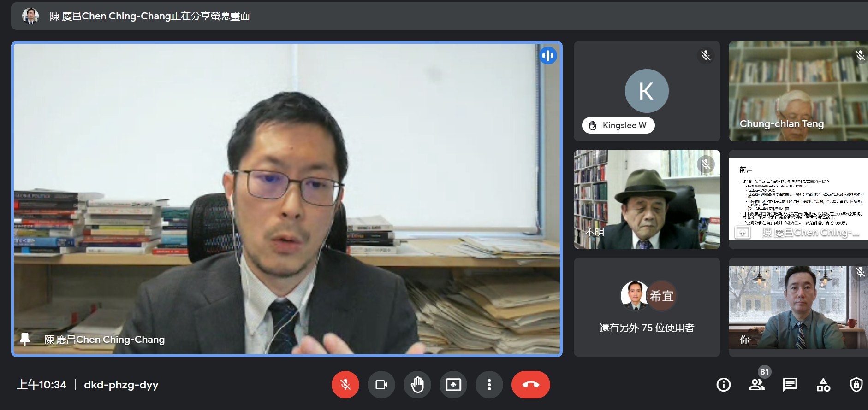Open the activities shapes icon

point(823,385)
